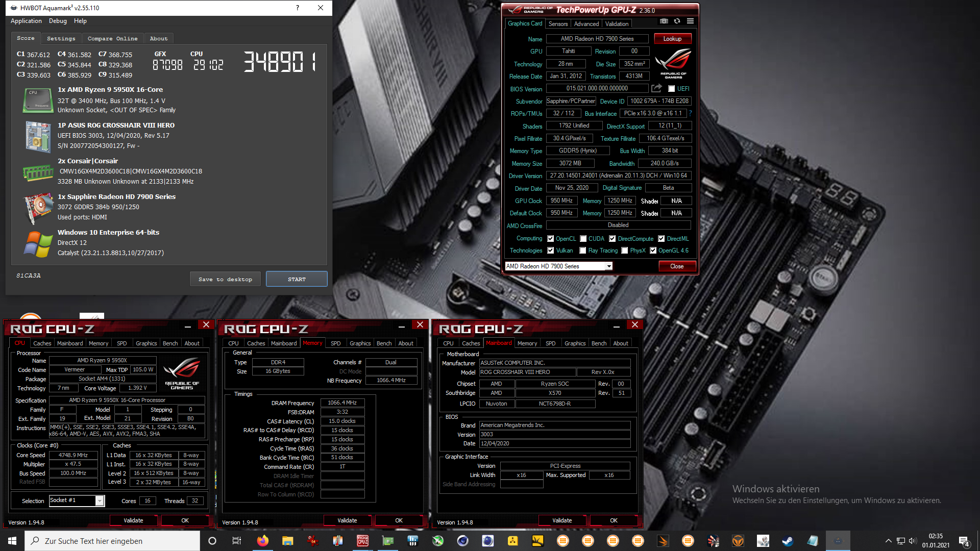Toggle the Vulkan checkbox

point(550,251)
